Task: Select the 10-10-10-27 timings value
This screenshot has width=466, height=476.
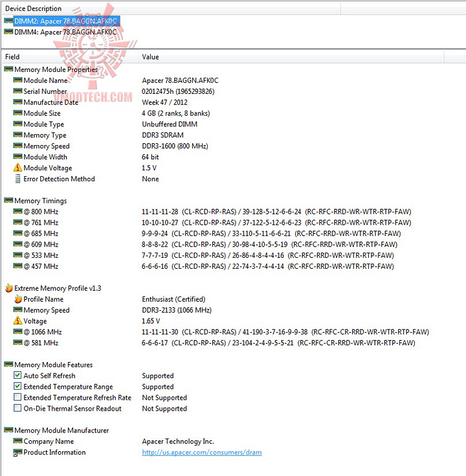Action: pos(276,223)
